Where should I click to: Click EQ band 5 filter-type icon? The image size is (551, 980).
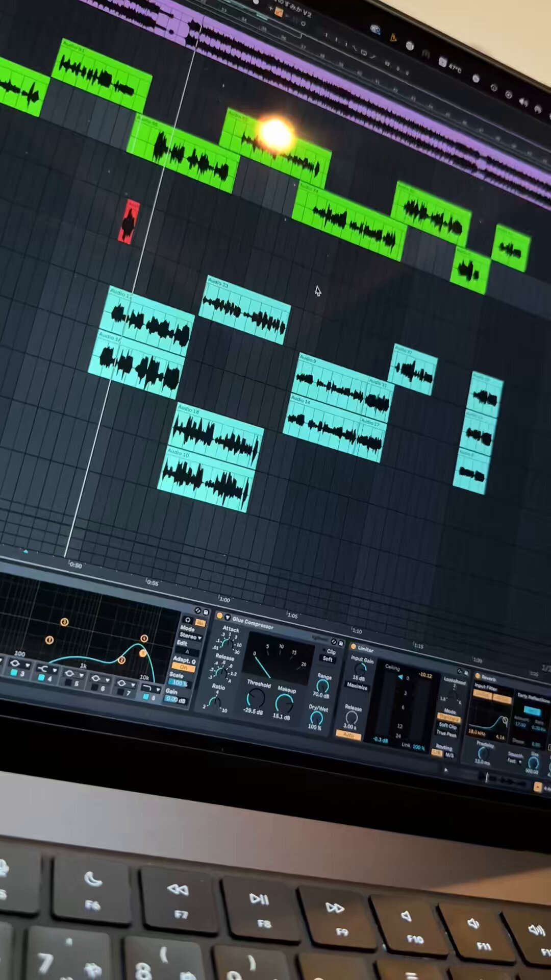pyautogui.click(x=69, y=673)
